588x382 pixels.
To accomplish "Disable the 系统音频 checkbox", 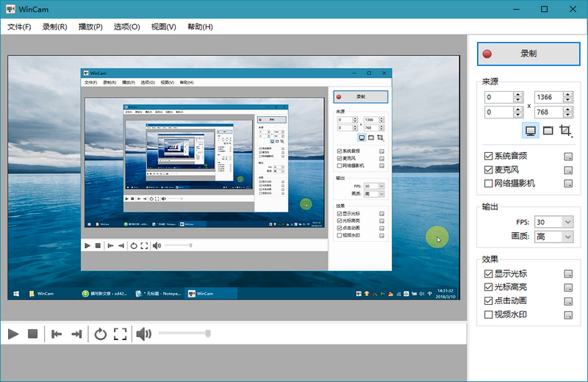I will click(489, 156).
